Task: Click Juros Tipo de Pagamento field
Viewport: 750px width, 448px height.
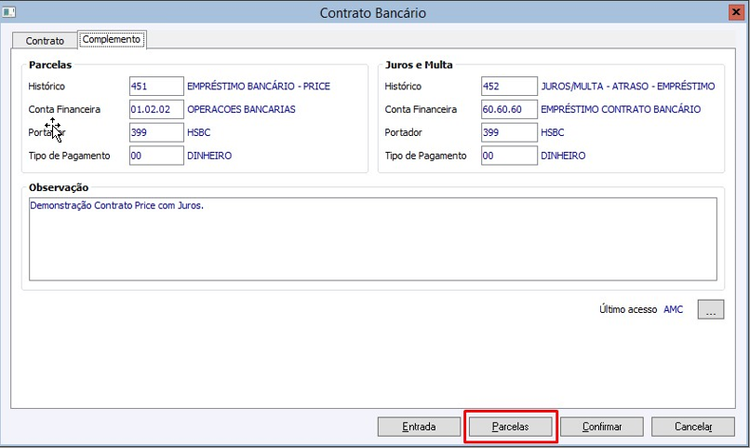Action: (x=508, y=156)
